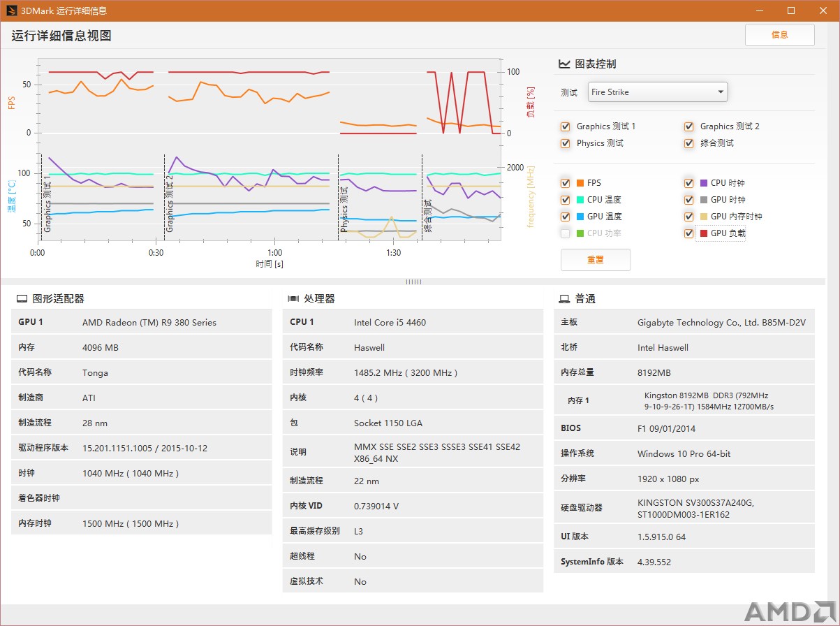
Task: Select the AMD Radeon (TM) R9 380 Series text
Action: (x=149, y=323)
